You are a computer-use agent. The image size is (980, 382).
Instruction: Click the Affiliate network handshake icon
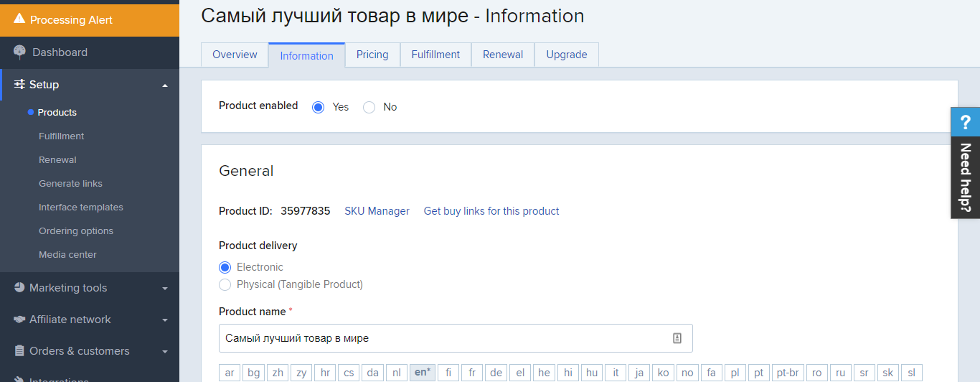coord(19,320)
